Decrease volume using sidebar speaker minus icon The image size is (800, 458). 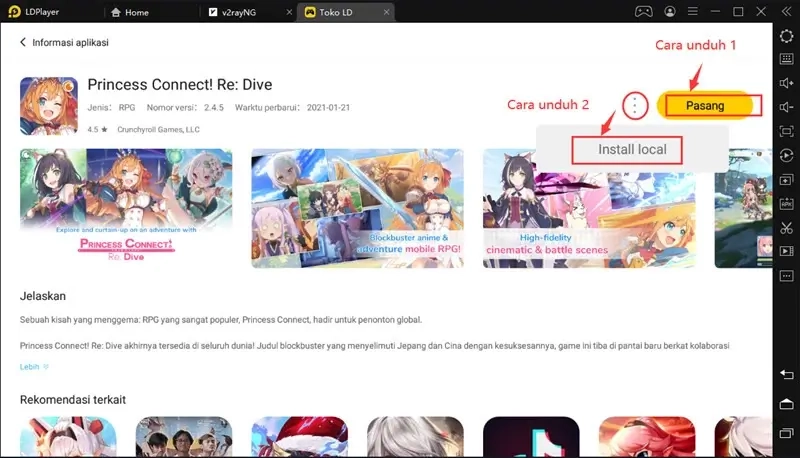(786, 107)
